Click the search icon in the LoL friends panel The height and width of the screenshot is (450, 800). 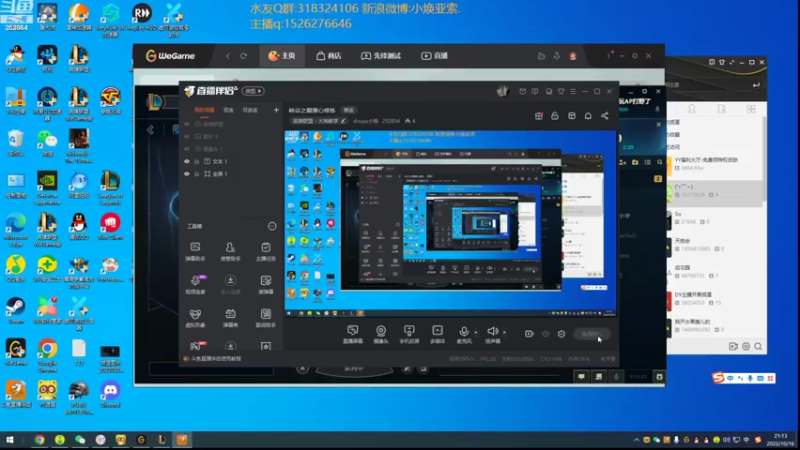(x=660, y=162)
